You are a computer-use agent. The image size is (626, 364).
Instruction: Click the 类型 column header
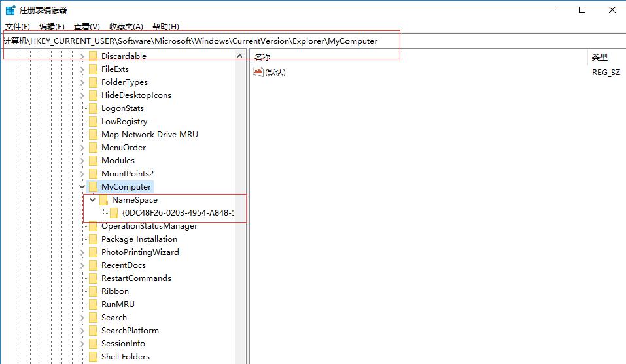(599, 58)
